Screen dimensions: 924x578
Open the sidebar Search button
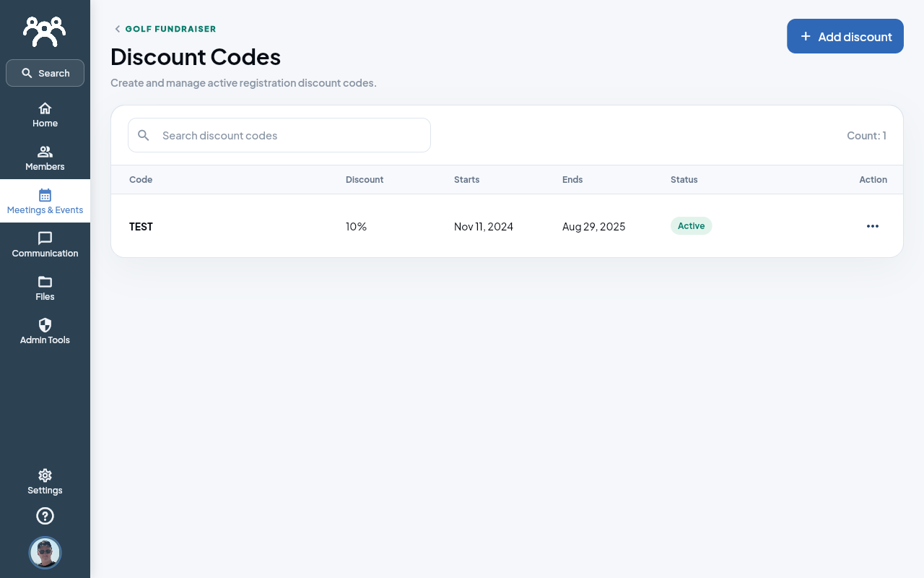(45, 73)
